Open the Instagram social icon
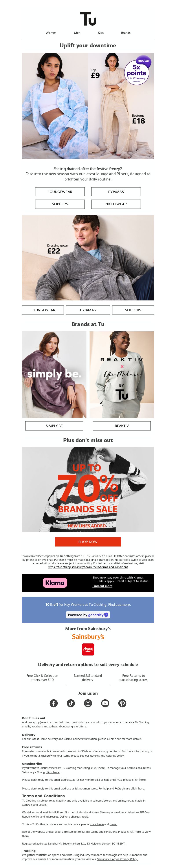176x868 pixels. 88,703
